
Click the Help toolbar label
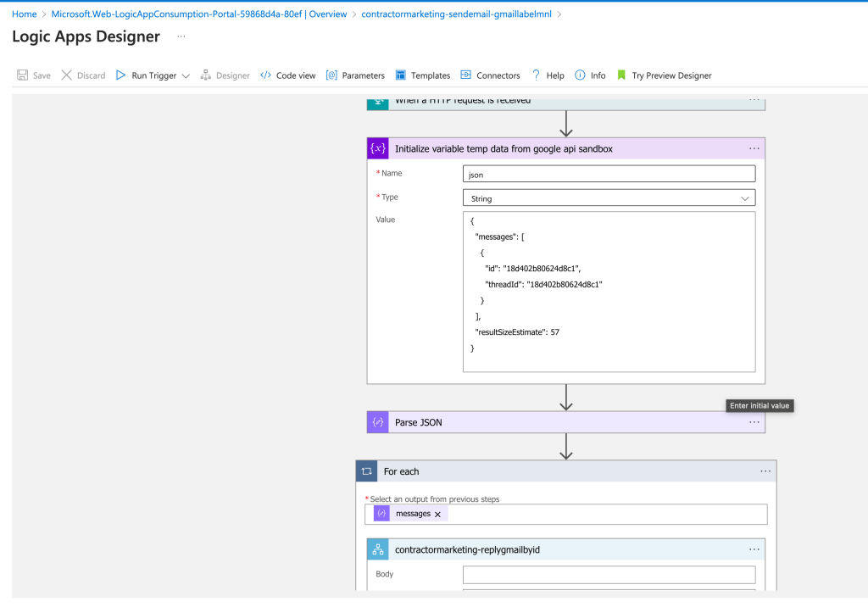[555, 76]
